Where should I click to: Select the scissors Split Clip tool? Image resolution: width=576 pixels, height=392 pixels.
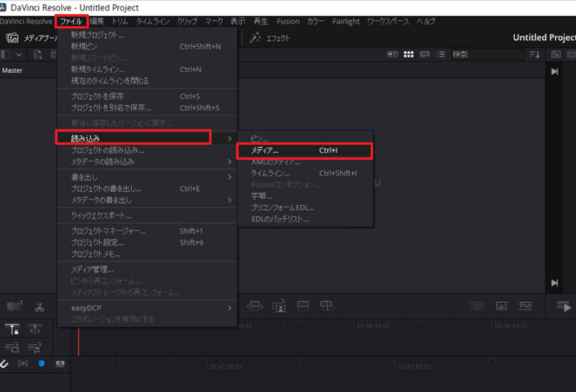(x=40, y=306)
